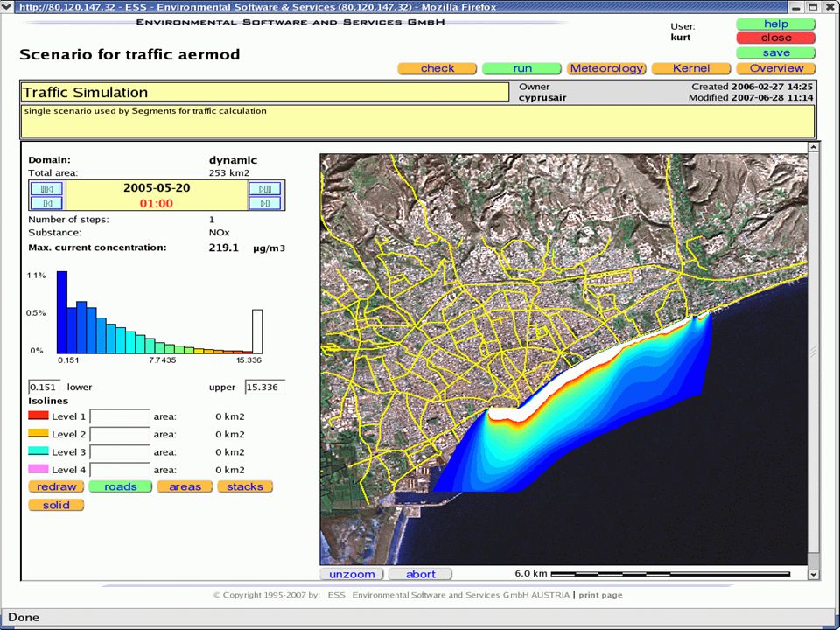Select the pink Level 4 color swatch
This screenshot has width=840, height=630.
pyautogui.click(x=38, y=469)
